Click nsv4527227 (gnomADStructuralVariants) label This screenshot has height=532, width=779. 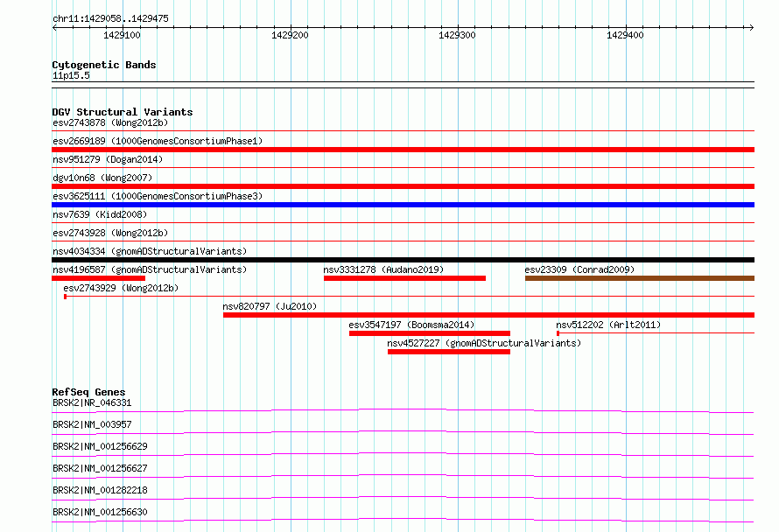tap(484, 343)
